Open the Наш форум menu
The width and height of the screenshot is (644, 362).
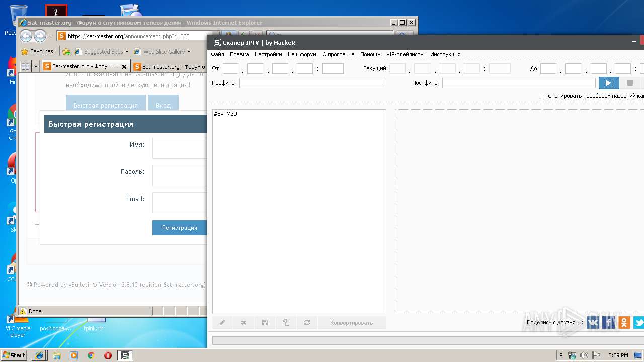click(302, 54)
